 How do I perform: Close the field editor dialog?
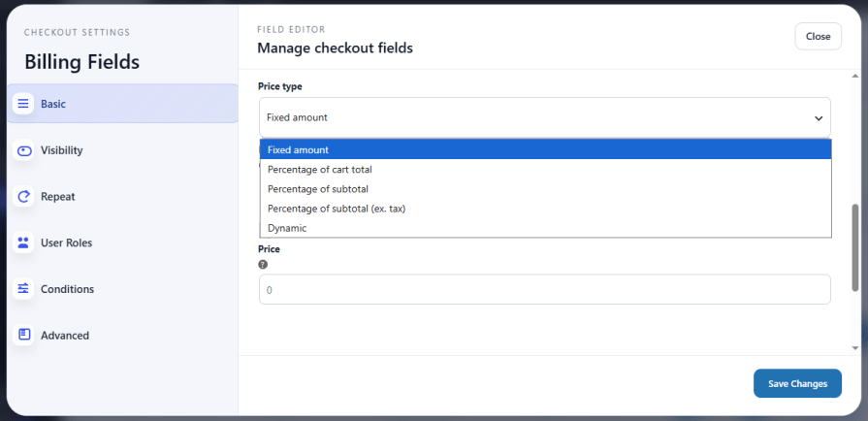click(x=818, y=37)
